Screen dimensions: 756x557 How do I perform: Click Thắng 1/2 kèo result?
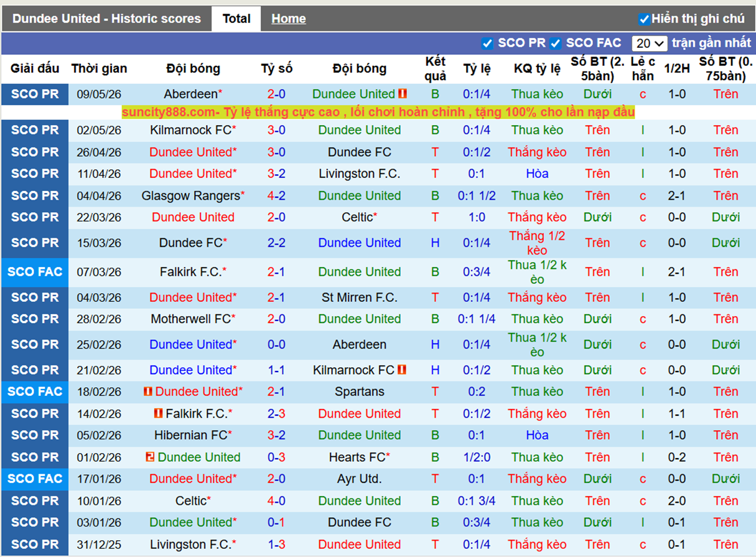pyautogui.click(x=537, y=243)
